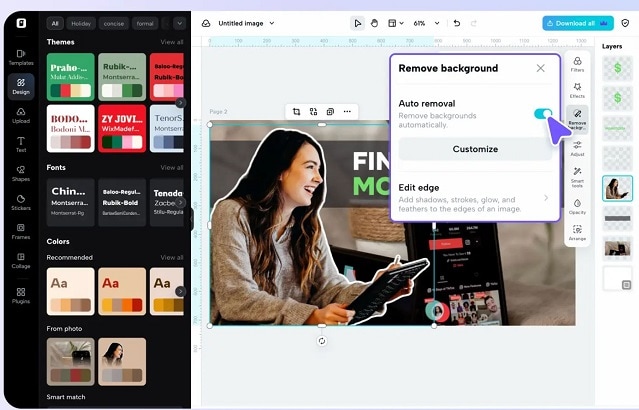Click the rotate handle below the image
Viewport: 639px width, 410px height.
tap(322, 341)
